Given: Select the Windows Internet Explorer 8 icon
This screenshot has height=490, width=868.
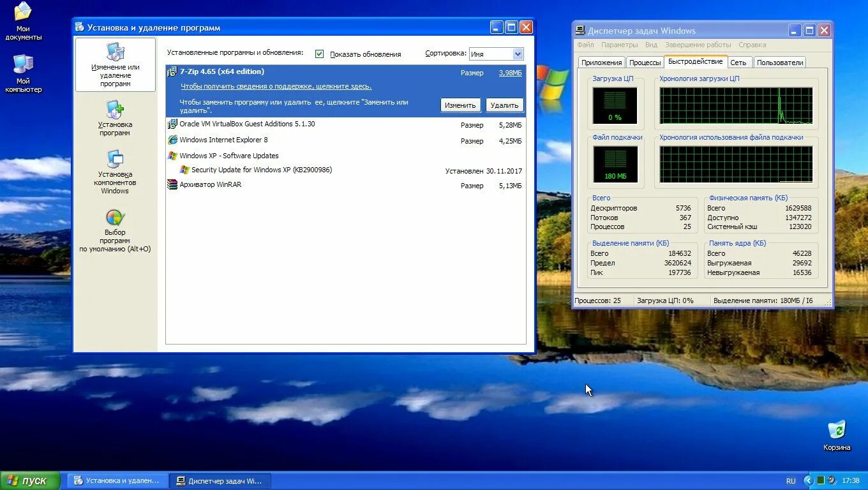Looking at the screenshot, I should click(x=171, y=141).
